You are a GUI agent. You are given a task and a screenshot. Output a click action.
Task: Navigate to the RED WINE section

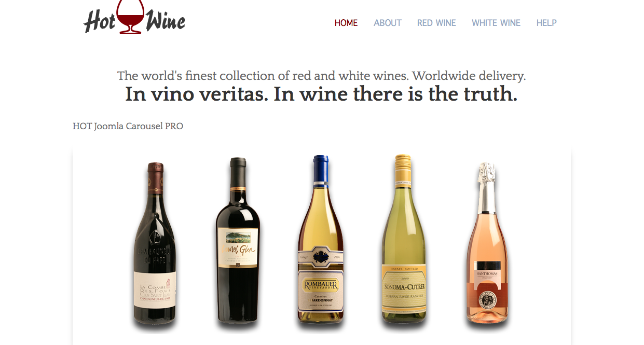click(x=436, y=23)
